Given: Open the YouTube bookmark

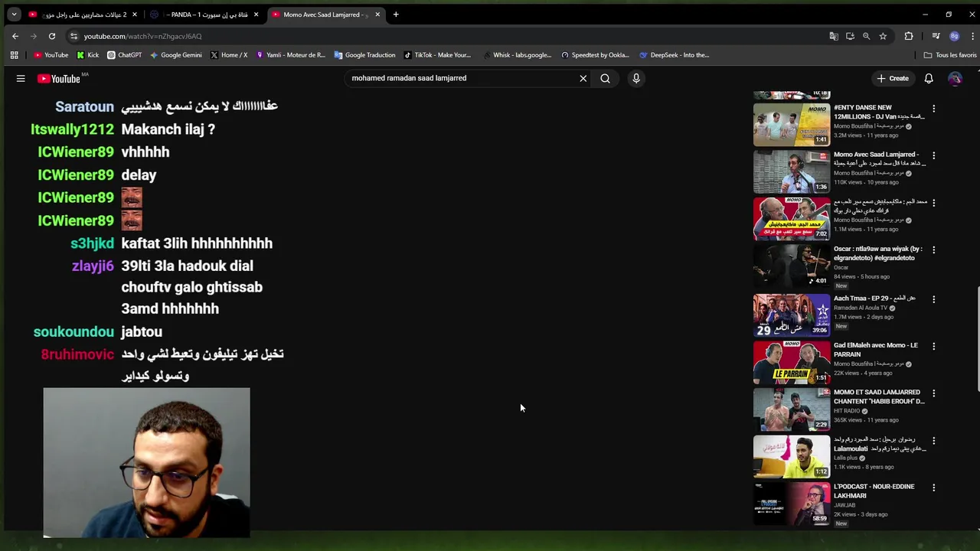Looking at the screenshot, I should (x=51, y=55).
